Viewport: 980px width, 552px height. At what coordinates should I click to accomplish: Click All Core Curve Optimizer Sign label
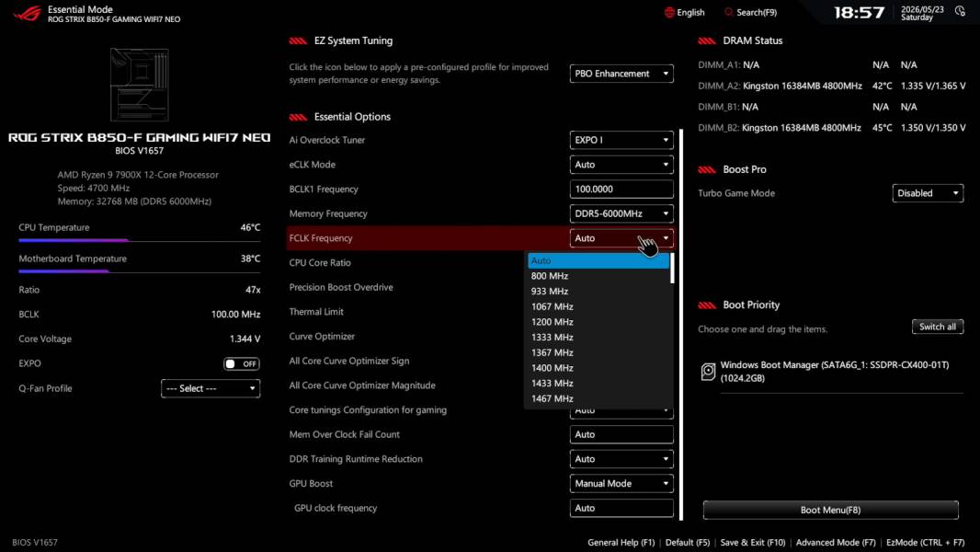[348, 361]
